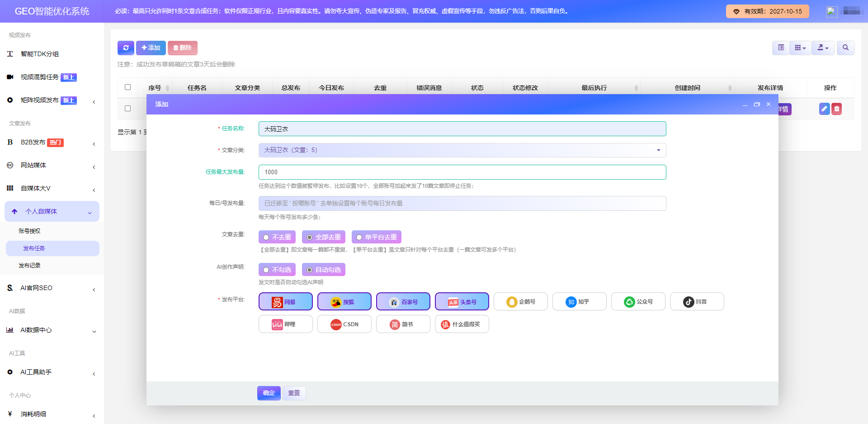The image size is (868, 424).
Task: Expand the 自媒体大V sidebar menu
Action: 52,189
